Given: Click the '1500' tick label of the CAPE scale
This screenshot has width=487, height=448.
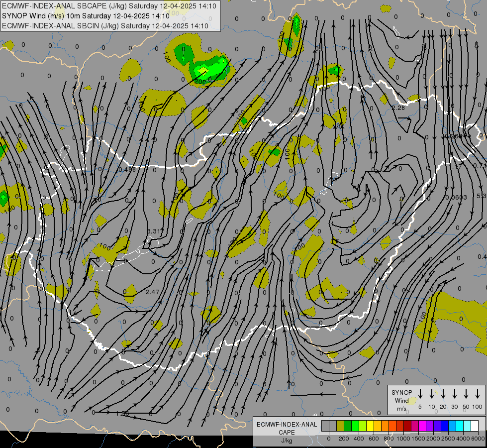Looking at the screenshot, I should pos(418,439).
